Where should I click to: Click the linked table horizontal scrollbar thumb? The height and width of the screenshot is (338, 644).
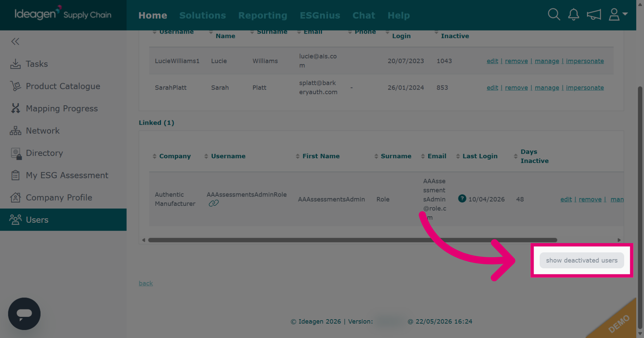click(353, 240)
